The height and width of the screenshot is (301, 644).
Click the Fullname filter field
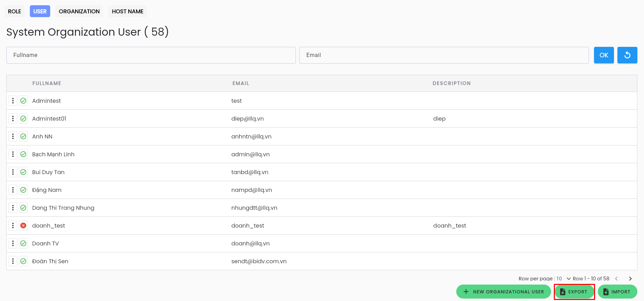point(151,55)
